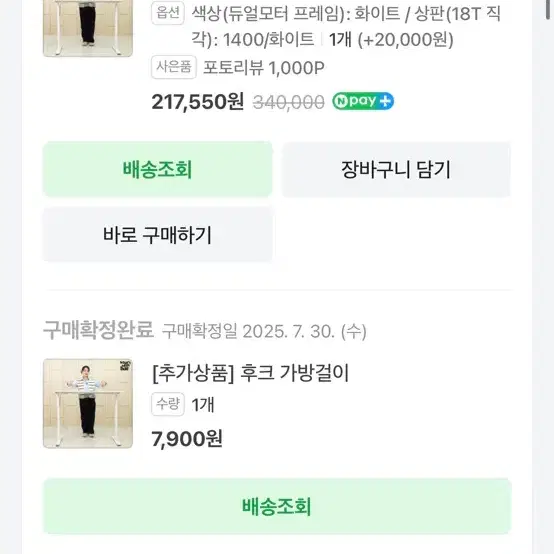Open the [추가상품] 후크 가방걸이 product title

pyautogui.click(x=251, y=373)
